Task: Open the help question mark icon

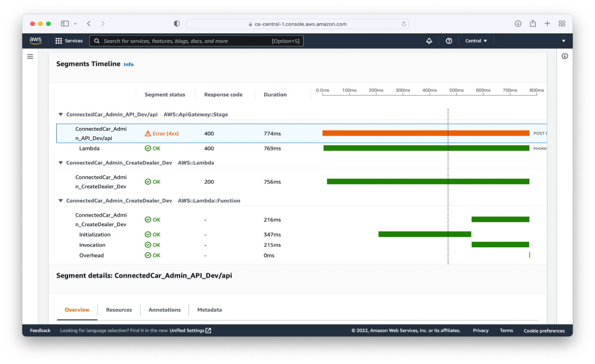Action: pos(449,41)
